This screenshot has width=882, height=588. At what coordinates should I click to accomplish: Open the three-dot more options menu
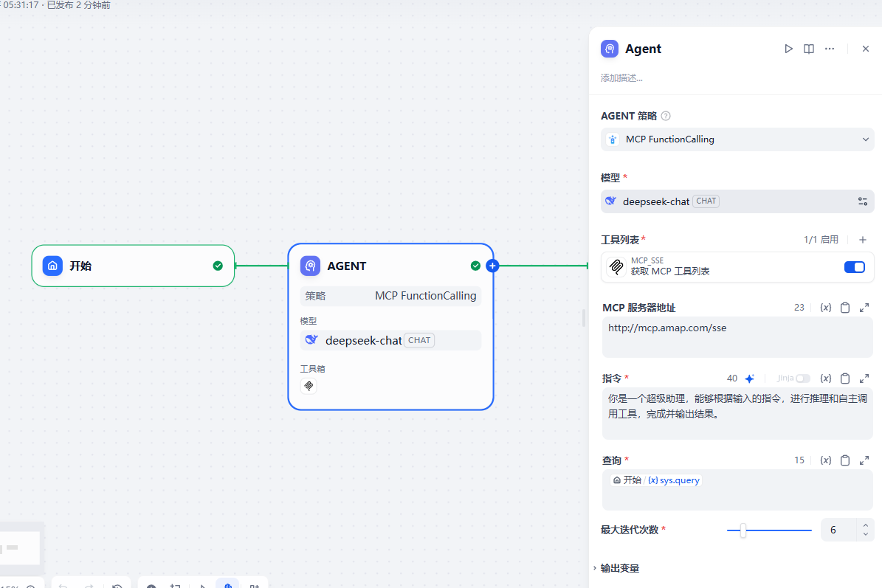pos(830,49)
